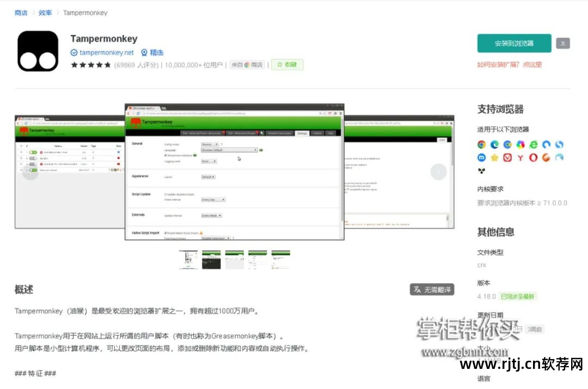Viewport: 588px width, 389px height.
Task: Click the 3周前 update tag
Action: [x=535, y=329]
